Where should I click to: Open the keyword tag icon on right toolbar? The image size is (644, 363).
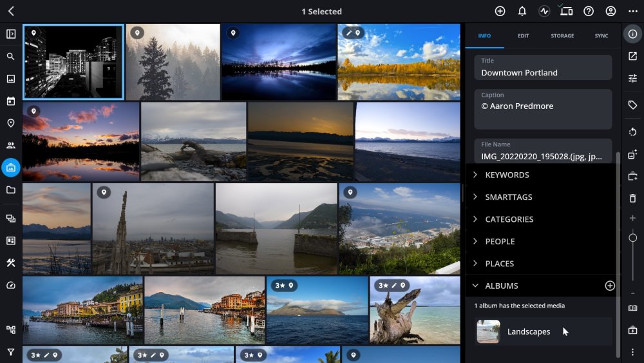(x=632, y=105)
